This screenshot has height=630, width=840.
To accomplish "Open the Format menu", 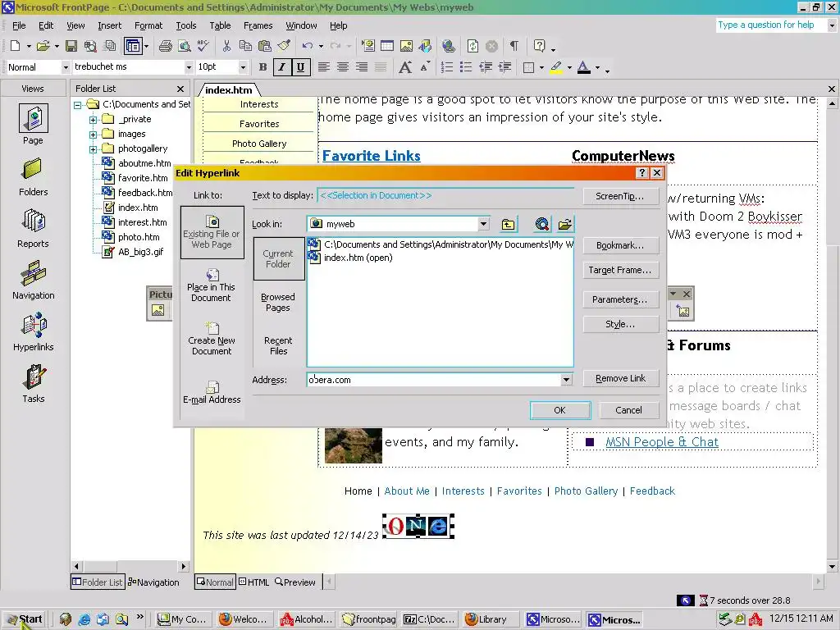I will point(148,25).
